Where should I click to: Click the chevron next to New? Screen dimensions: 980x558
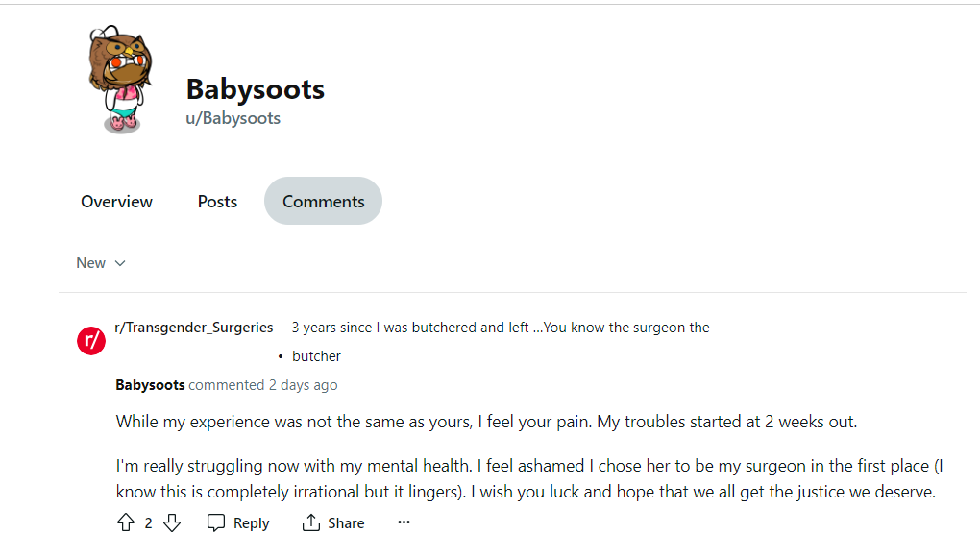coord(120,263)
